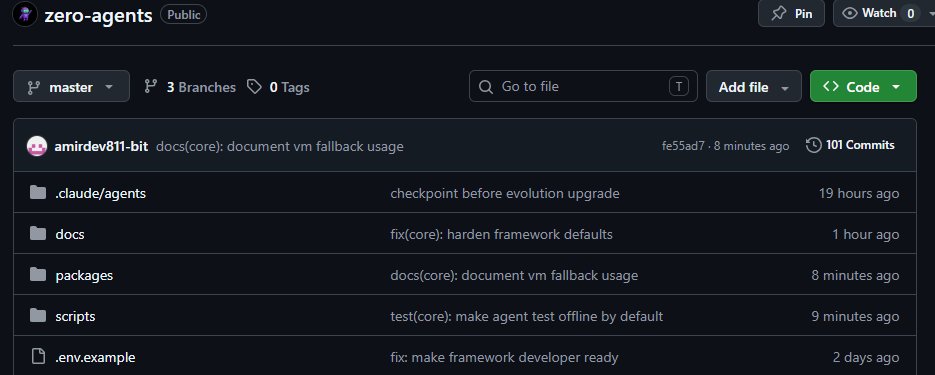Click the Go to file search field
Screen dimensions: 935x375
[583, 86]
